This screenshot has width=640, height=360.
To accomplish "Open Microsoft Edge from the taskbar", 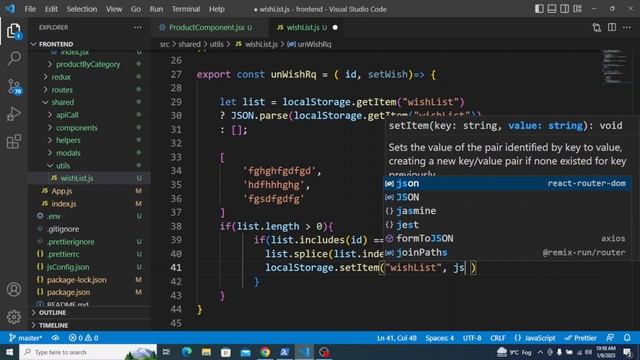I will pos(187,352).
